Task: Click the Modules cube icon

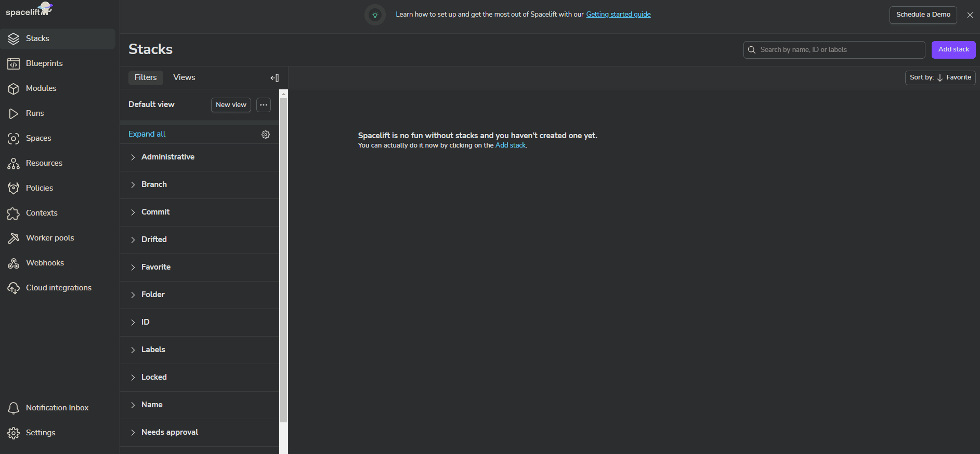Action: (14, 88)
